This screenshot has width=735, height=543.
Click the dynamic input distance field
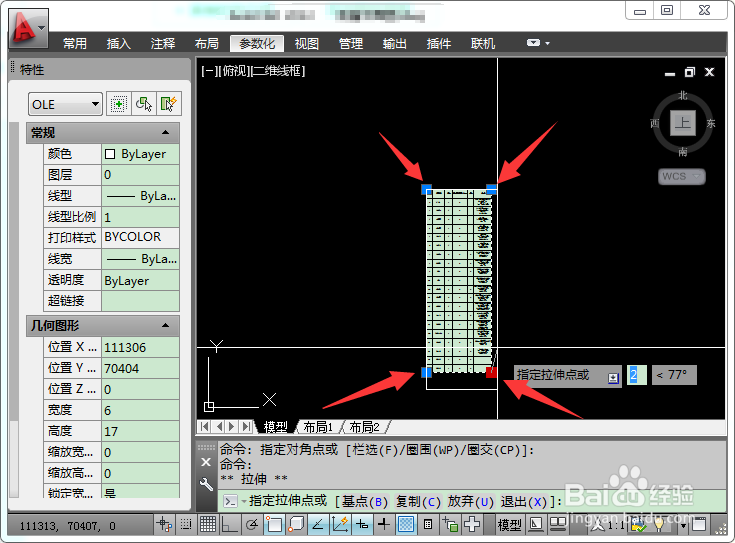[637, 375]
